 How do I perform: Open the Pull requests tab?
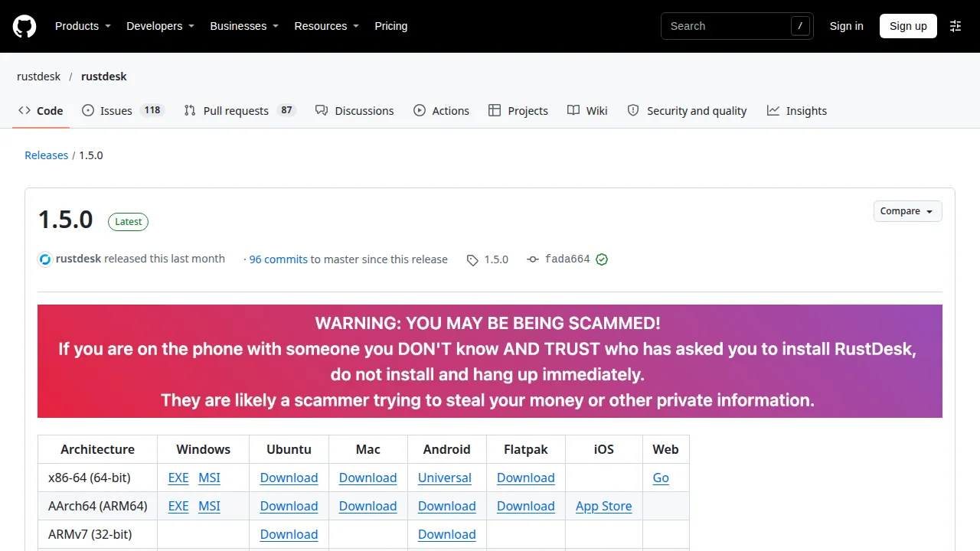click(240, 111)
